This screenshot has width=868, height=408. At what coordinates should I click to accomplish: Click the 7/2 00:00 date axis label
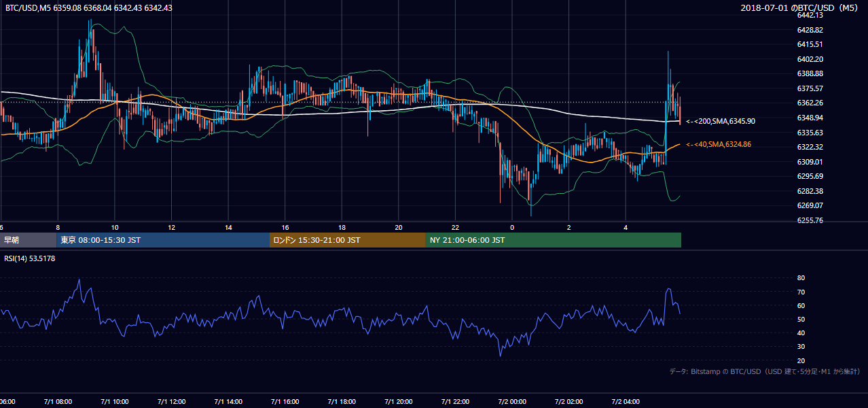(x=512, y=402)
